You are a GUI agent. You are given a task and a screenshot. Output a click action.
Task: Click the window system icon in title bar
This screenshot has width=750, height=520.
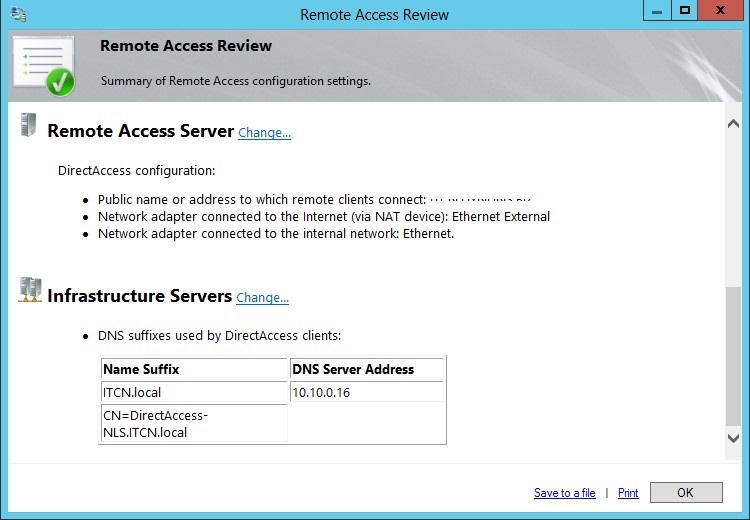18,14
